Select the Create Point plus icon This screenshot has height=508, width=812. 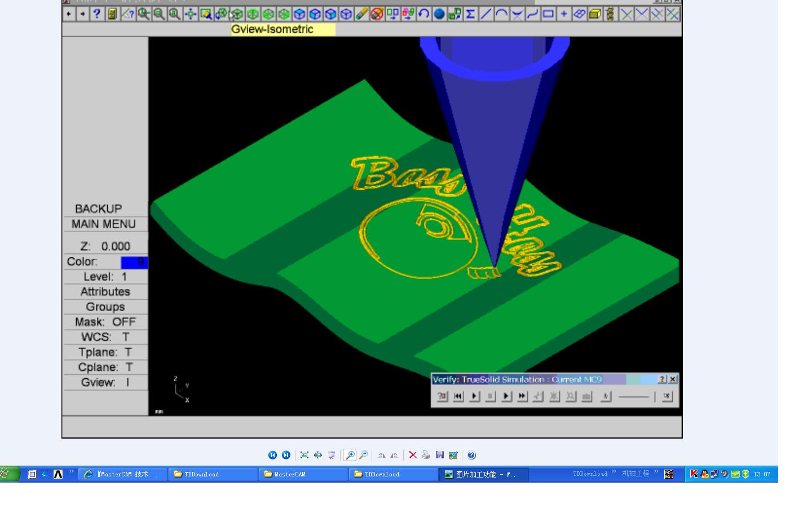563,14
